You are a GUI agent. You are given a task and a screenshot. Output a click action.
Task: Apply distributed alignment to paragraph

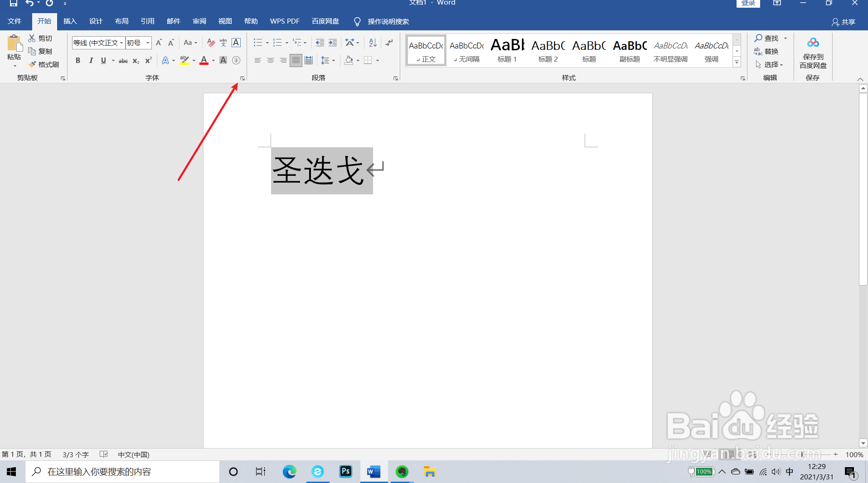point(309,60)
